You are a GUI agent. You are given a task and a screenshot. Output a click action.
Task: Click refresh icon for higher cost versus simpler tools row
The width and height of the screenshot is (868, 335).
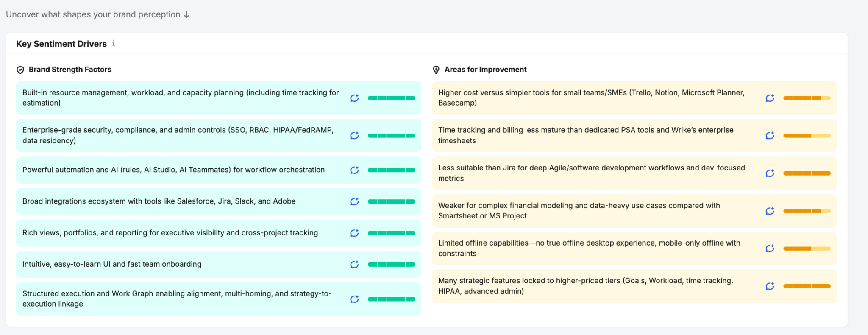tap(770, 98)
